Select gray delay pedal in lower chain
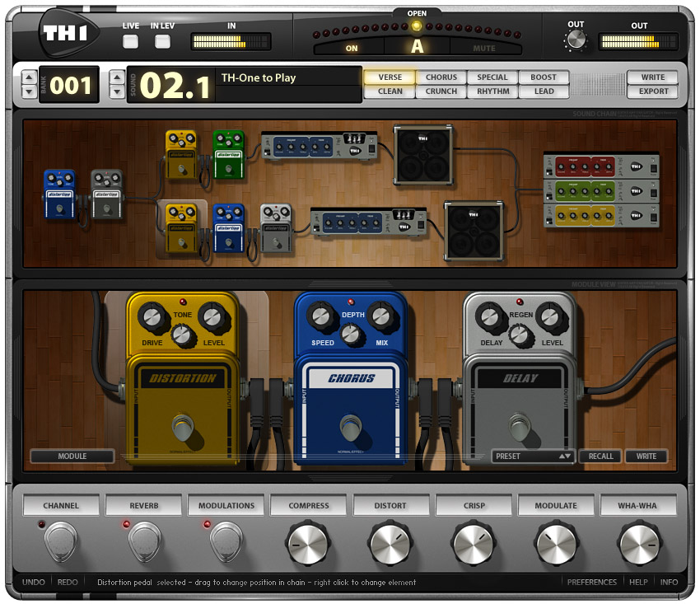The height and width of the screenshot is (604, 700). (276, 228)
